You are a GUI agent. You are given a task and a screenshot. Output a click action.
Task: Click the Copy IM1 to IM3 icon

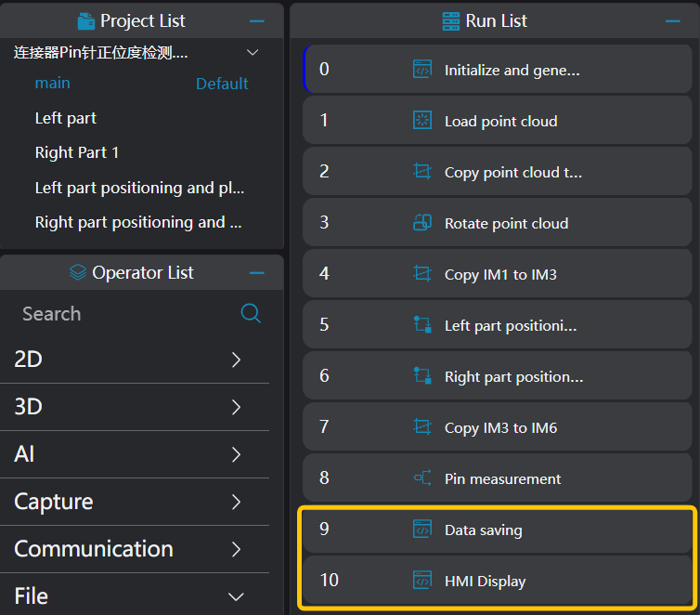tap(422, 274)
